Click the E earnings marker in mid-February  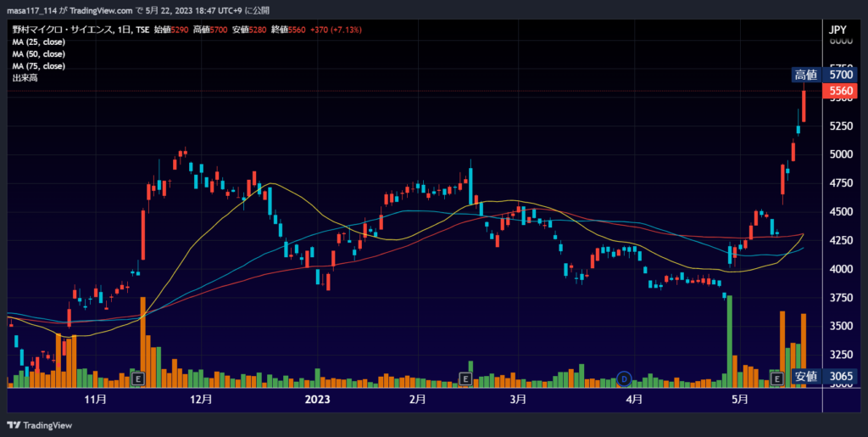click(465, 378)
